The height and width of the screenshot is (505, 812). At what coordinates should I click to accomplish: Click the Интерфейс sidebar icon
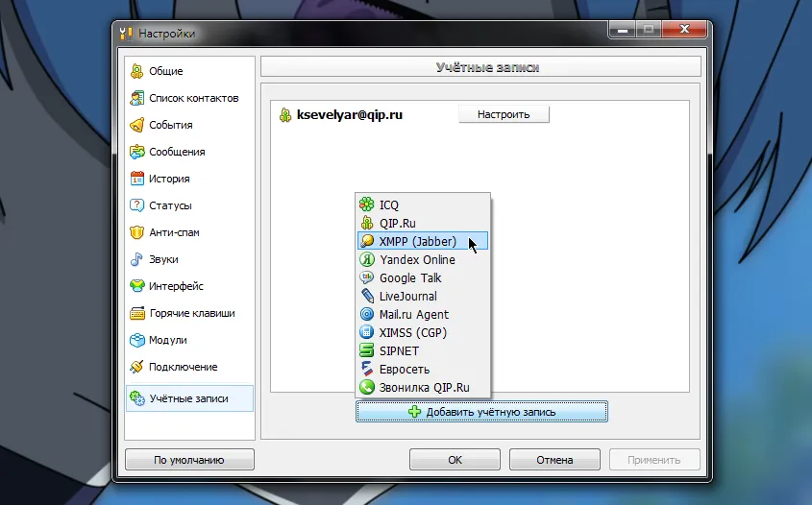pos(136,285)
